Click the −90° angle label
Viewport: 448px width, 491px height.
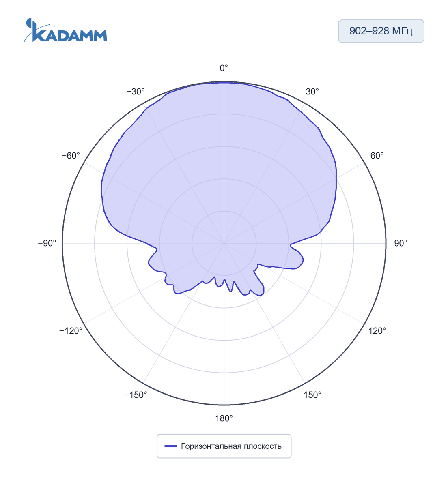(x=47, y=243)
